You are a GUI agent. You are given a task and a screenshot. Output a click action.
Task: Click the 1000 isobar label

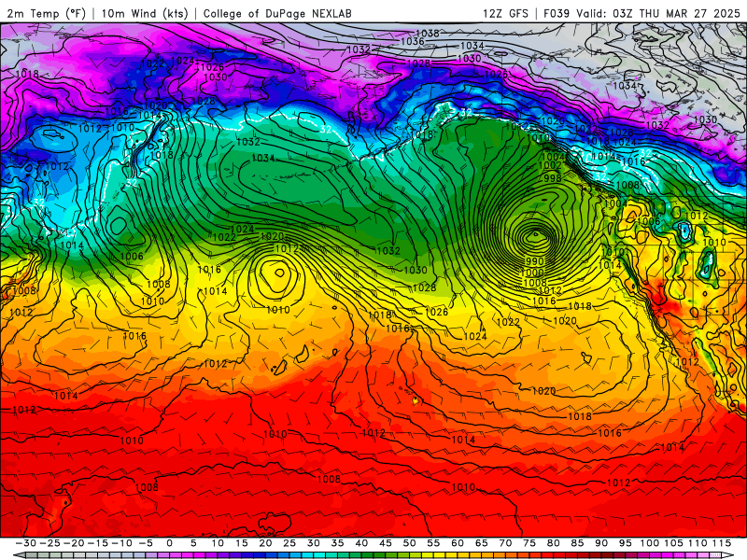coord(532,273)
